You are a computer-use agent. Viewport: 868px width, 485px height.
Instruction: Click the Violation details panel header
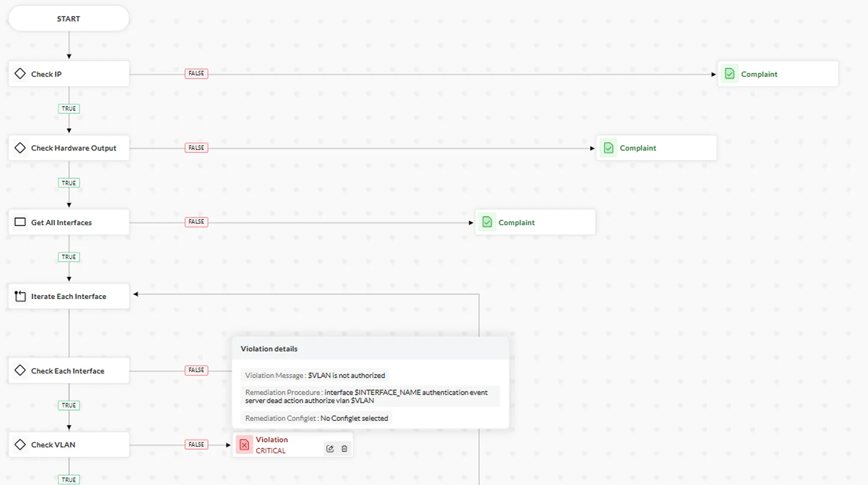[x=268, y=348]
